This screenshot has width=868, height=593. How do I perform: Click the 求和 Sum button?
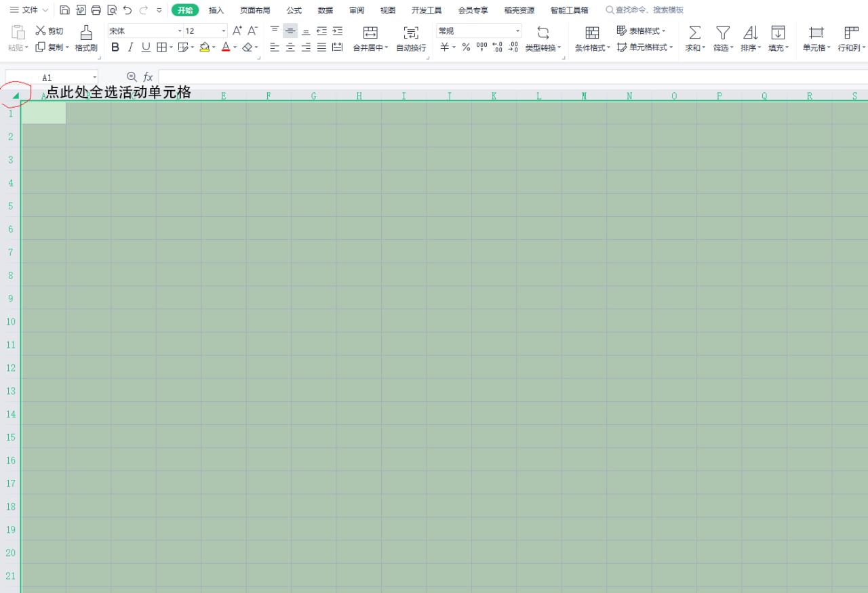click(694, 39)
